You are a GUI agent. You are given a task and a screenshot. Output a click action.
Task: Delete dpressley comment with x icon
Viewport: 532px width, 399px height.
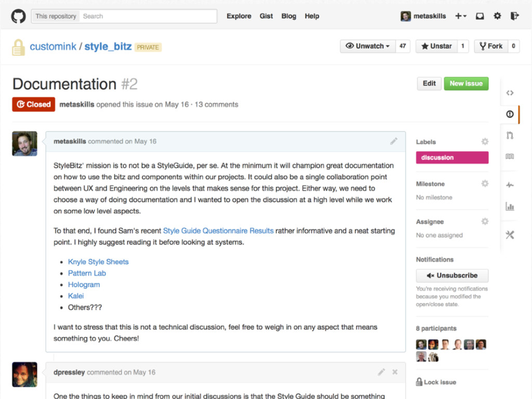coord(395,372)
